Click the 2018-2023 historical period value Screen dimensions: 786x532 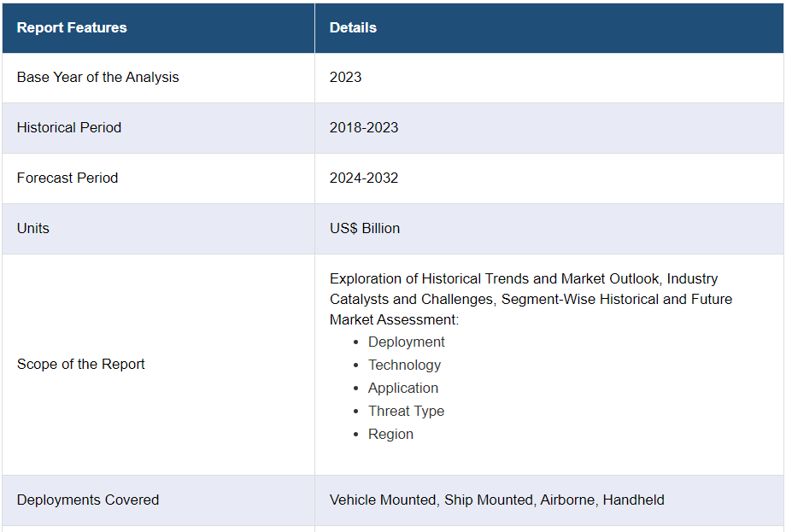(x=364, y=127)
